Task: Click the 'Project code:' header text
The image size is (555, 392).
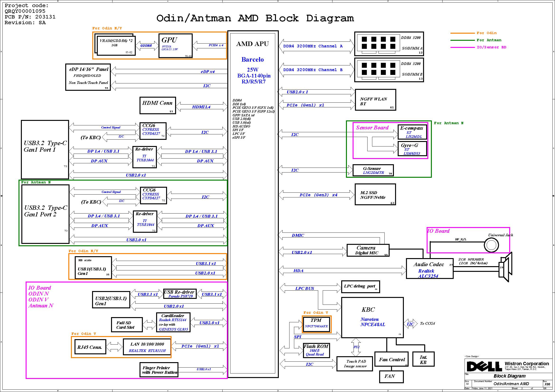Action: pos(27,5)
